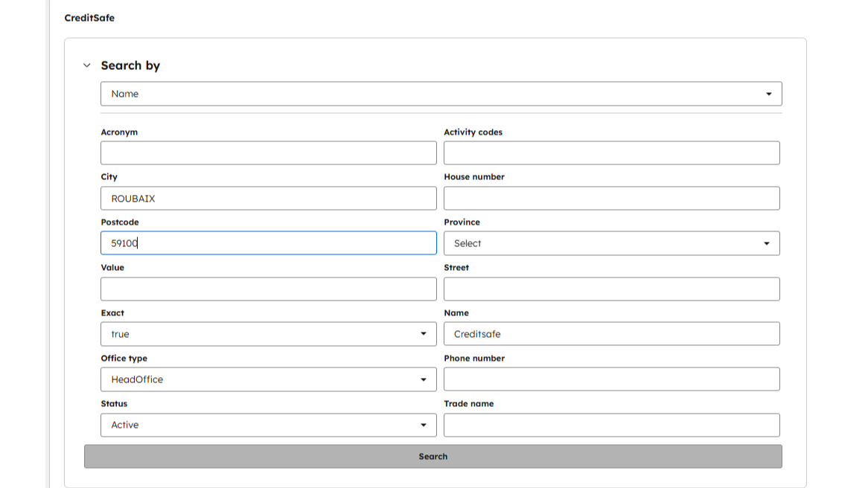Collapse the Search by section chevron

pos(87,65)
